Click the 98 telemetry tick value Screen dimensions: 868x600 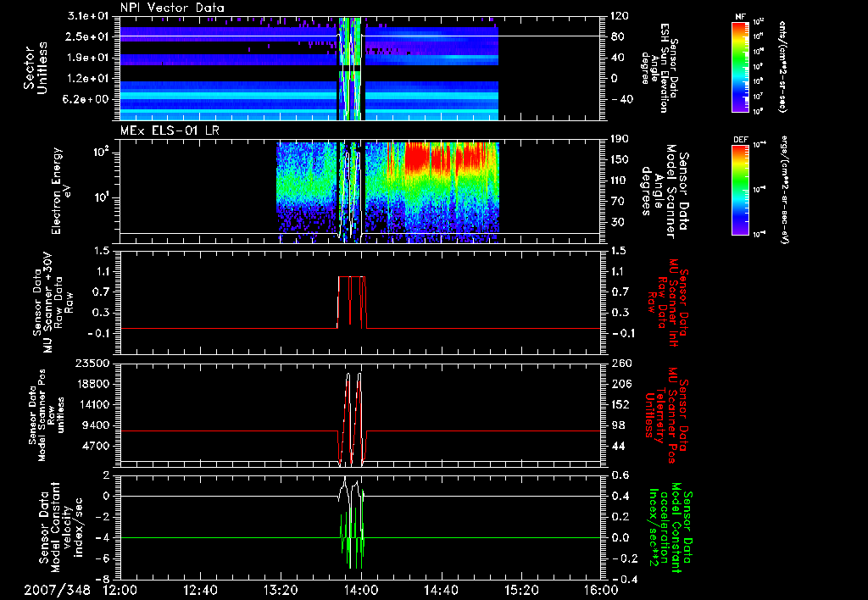point(618,425)
